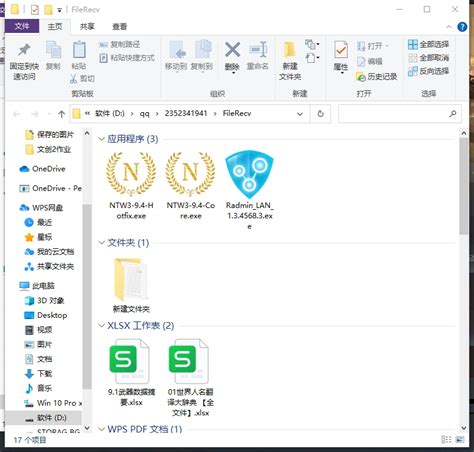Switch to the 共享 share tab
Image resolution: width=474 pixels, height=452 pixels.
click(x=87, y=26)
